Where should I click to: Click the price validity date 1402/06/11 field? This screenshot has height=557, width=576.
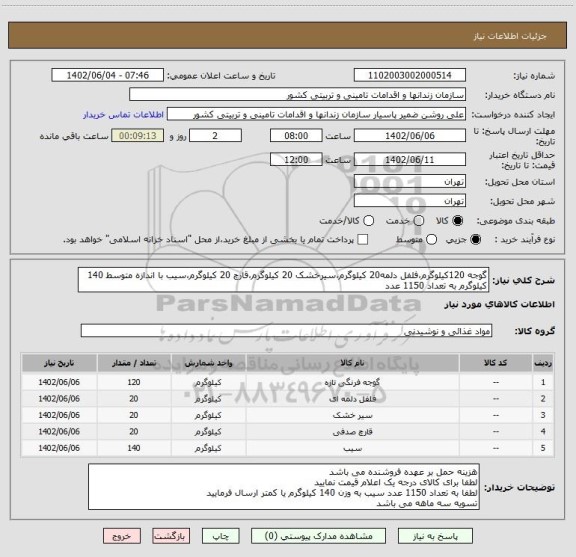(x=410, y=159)
